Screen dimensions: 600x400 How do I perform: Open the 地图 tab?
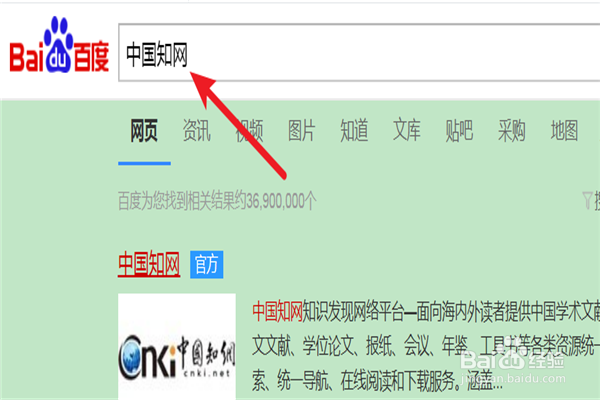[564, 130]
